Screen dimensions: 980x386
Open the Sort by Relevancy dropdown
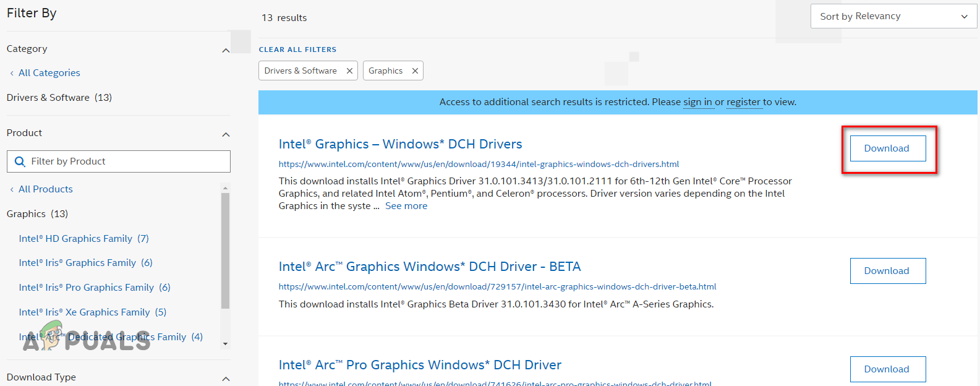coord(893,17)
